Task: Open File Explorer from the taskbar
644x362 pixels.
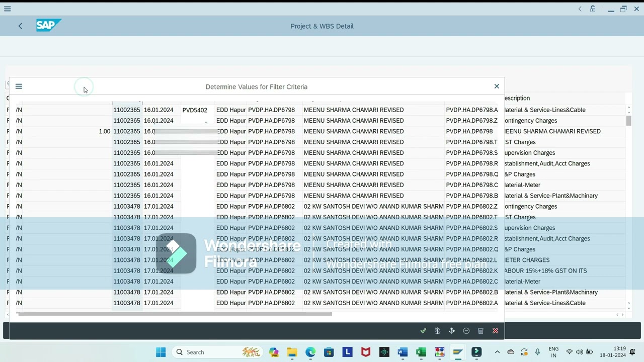Action: tap(292, 352)
